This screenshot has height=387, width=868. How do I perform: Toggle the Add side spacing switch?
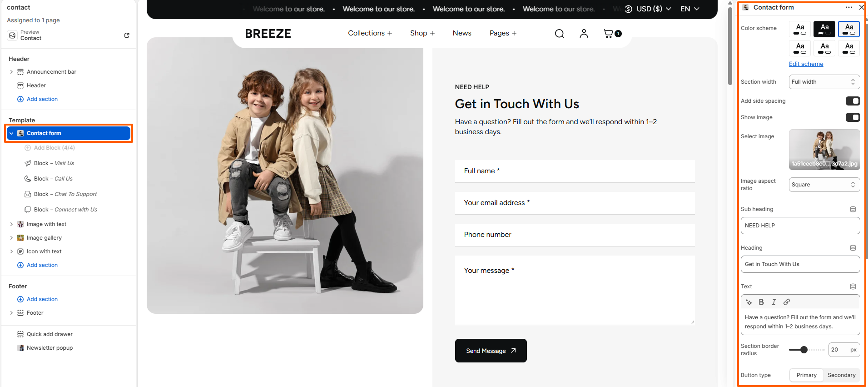point(853,101)
